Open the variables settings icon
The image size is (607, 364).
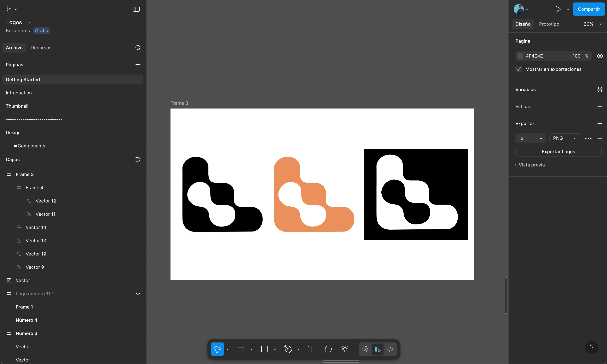[600, 89]
